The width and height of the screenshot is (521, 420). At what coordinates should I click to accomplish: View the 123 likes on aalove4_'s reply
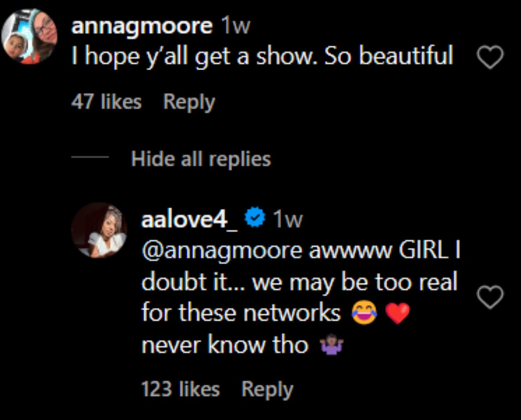(180, 389)
